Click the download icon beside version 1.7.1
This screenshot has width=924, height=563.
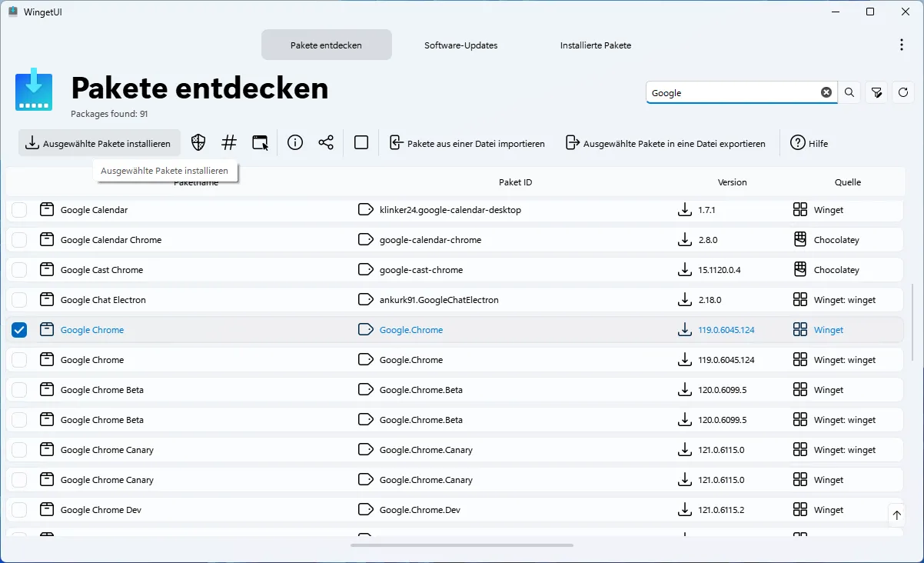[x=684, y=209]
